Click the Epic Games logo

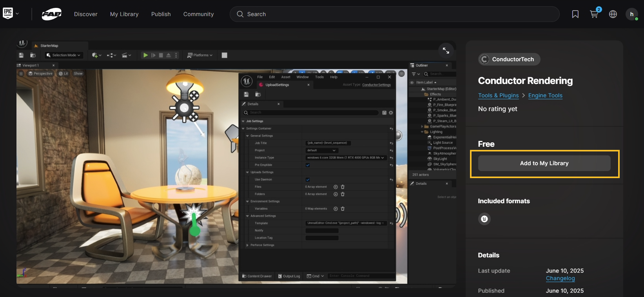tap(8, 13)
